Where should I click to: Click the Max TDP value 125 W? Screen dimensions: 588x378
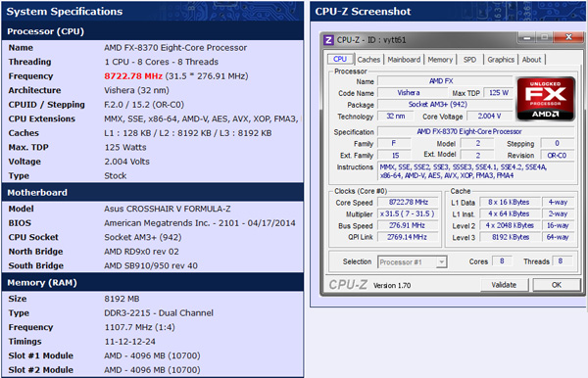[498, 92]
